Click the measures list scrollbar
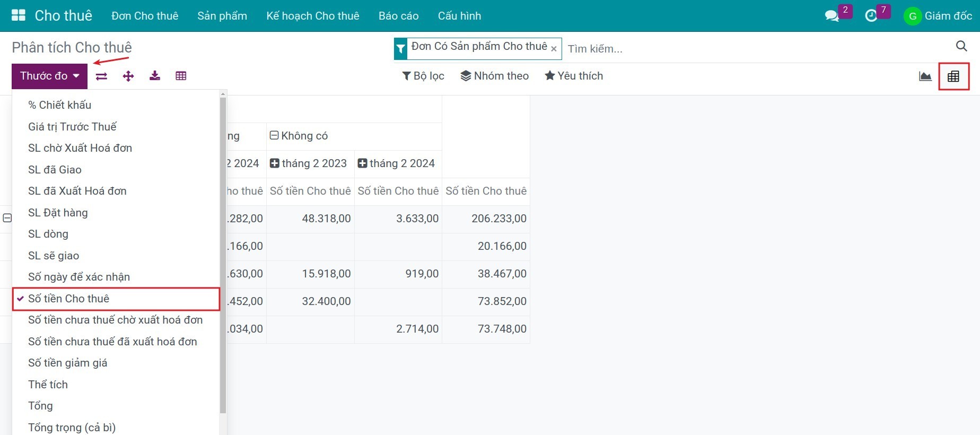This screenshot has width=980, height=435. (223, 255)
